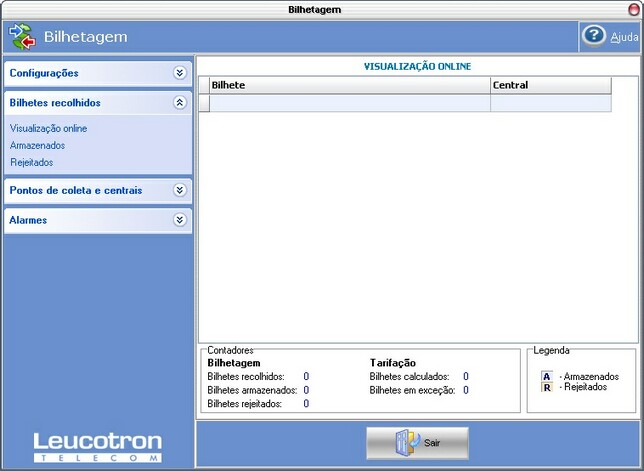This screenshot has width=644, height=471.
Task: Click the Bilhete column header
Action: tap(350, 85)
